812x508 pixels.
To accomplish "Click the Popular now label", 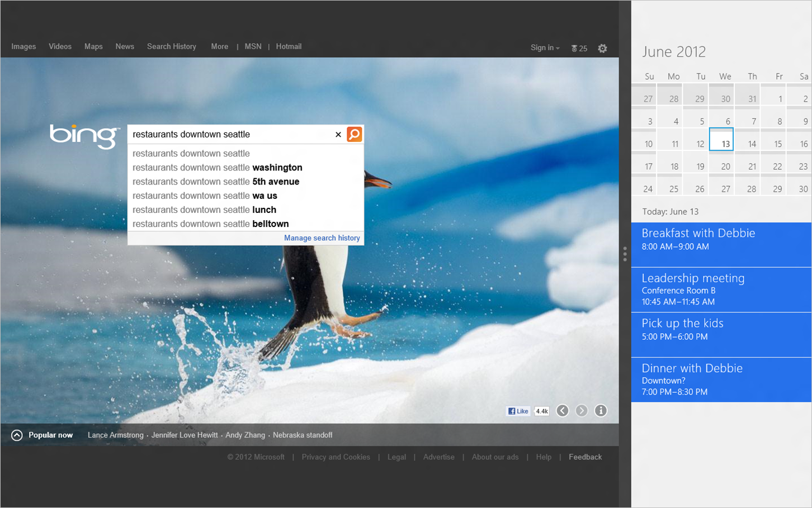I will click(50, 435).
